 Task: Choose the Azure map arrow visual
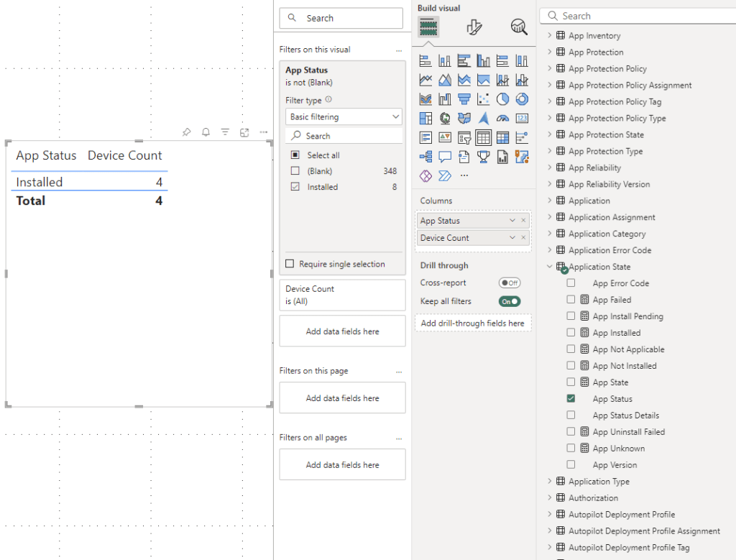tap(483, 119)
